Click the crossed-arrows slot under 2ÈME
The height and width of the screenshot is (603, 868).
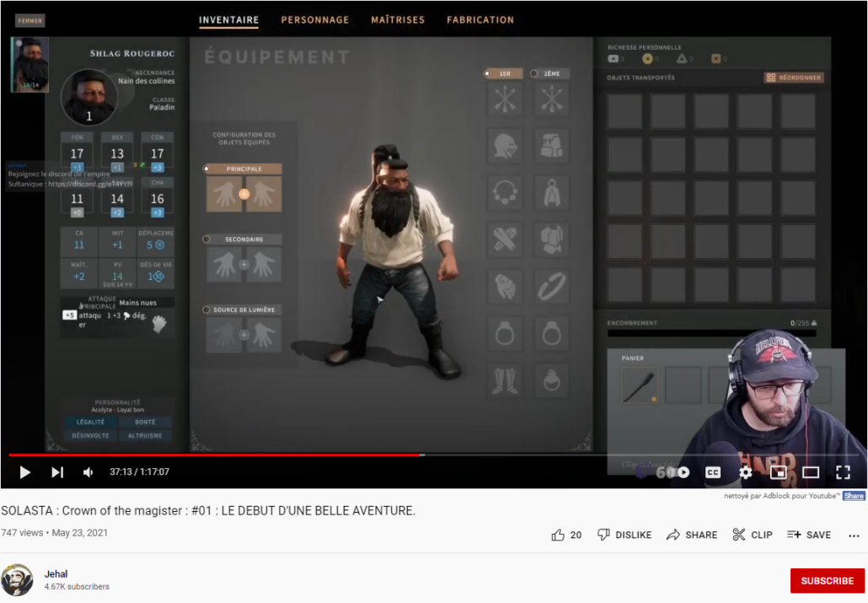click(552, 100)
